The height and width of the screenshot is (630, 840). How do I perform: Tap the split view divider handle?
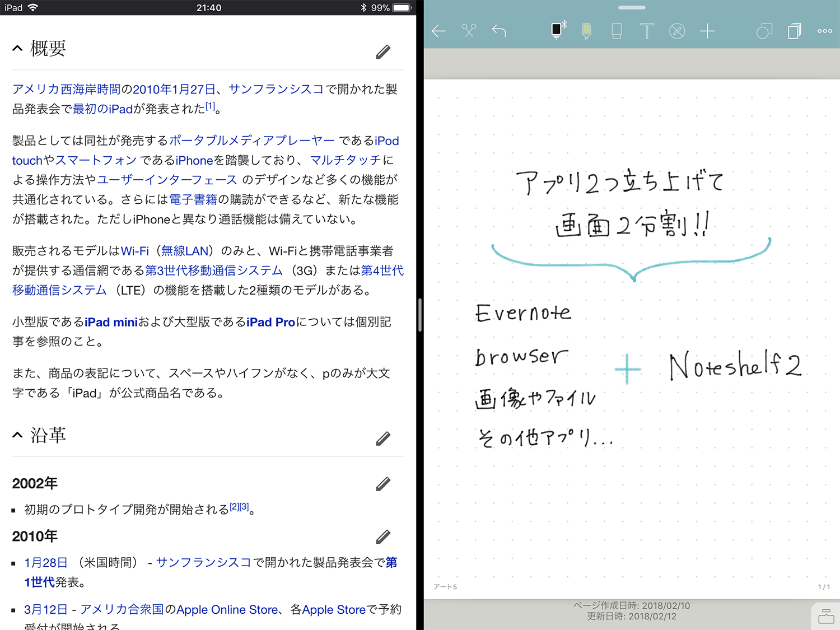pos(420,315)
